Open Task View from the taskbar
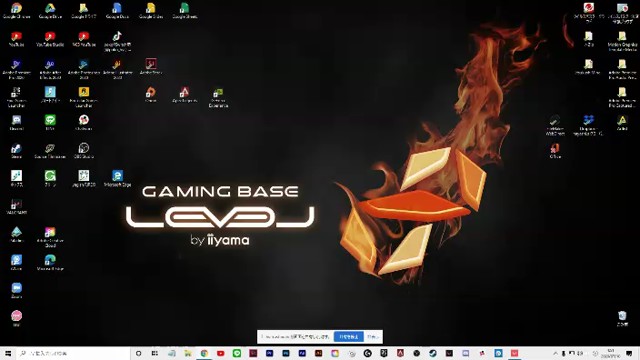 point(155,353)
